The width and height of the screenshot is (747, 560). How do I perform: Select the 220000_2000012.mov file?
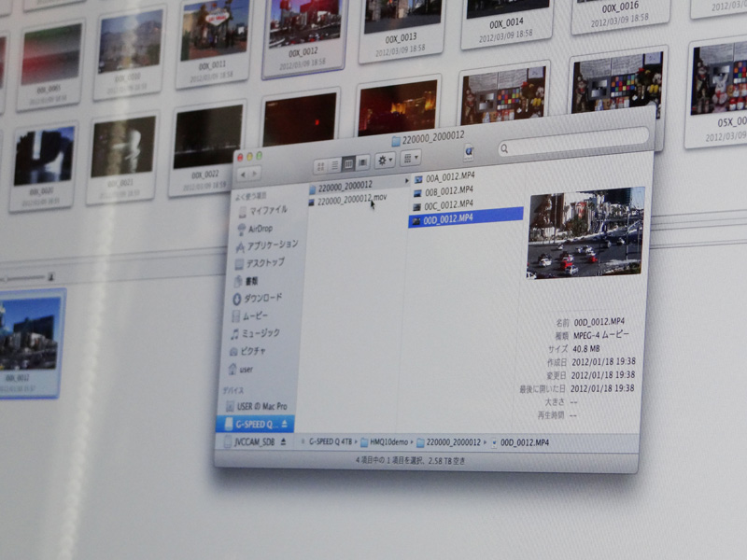pos(347,200)
